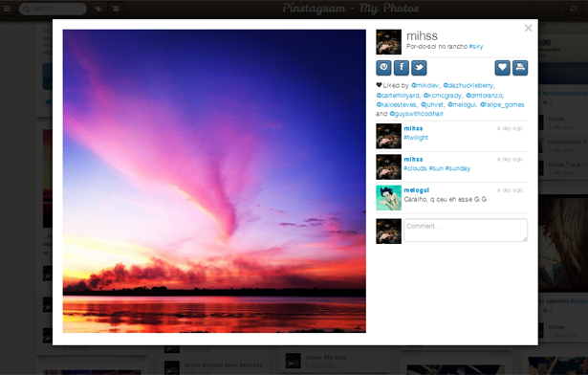Click the avatar beside the #twilight comment
The height and width of the screenshot is (375, 588).
[388, 136]
